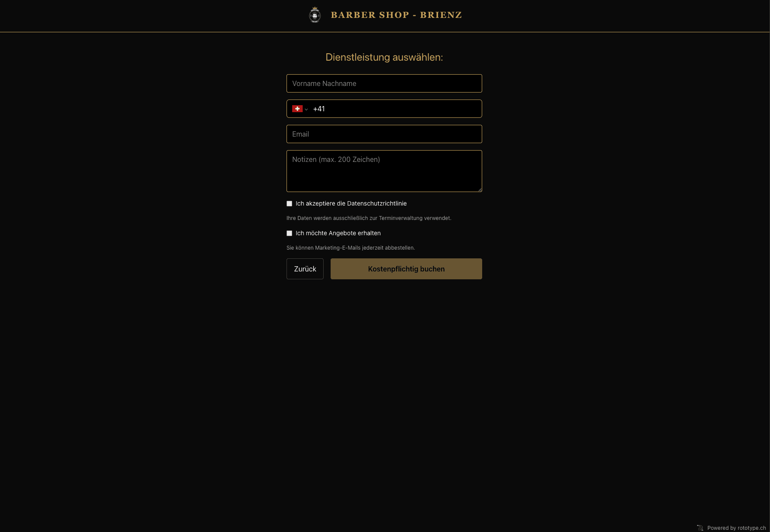
Task: Focus the Vorname Nachname field
Action: [x=384, y=83]
